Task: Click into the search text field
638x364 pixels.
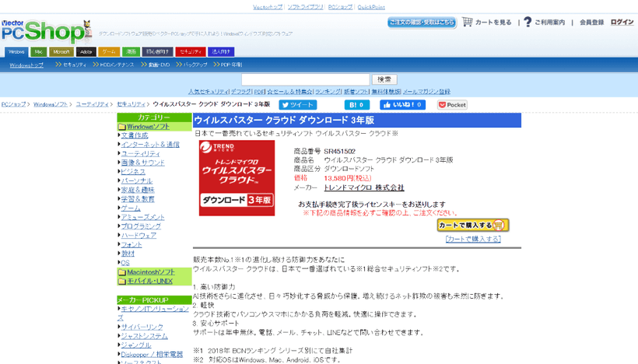Action: [x=306, y=79]
